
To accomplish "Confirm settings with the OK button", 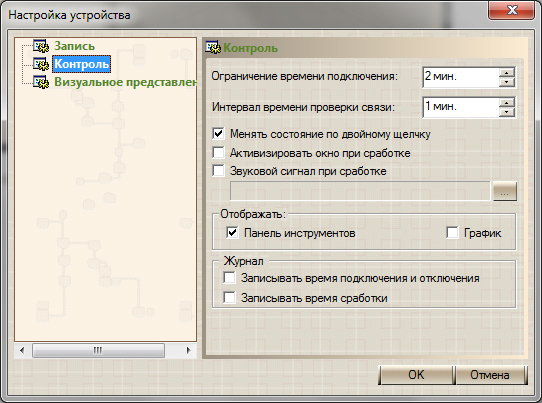I will click(416, 375).
